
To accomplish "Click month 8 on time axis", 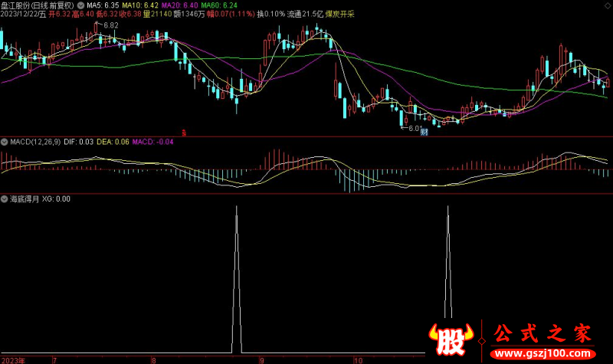I will tap(154, 360).
